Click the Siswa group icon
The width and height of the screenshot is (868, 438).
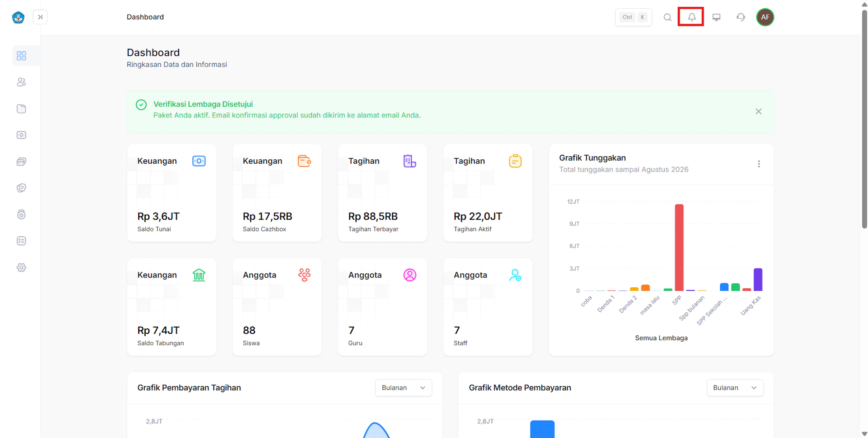pyautogui.click(x=304, y=275)
